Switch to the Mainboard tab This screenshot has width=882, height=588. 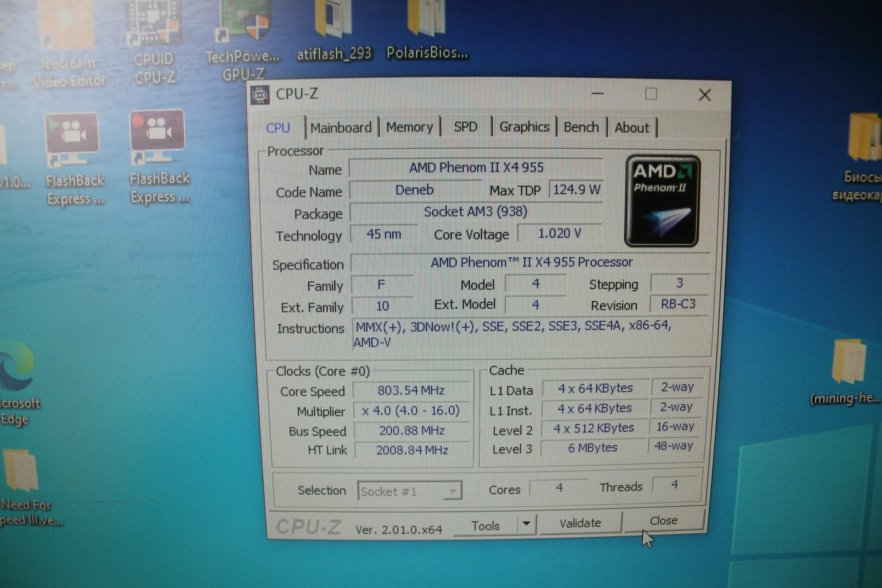coord(341,128)
